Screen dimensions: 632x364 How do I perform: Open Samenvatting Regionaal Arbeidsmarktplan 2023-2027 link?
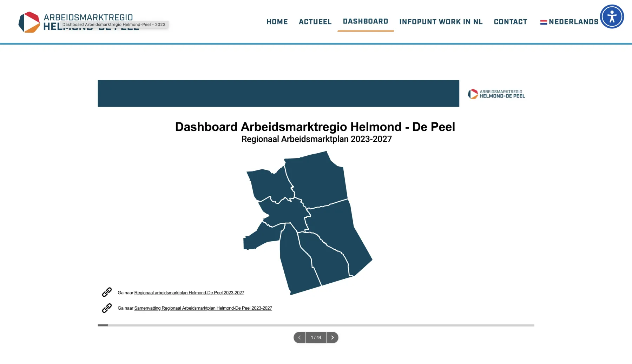[x=203, y=308]
